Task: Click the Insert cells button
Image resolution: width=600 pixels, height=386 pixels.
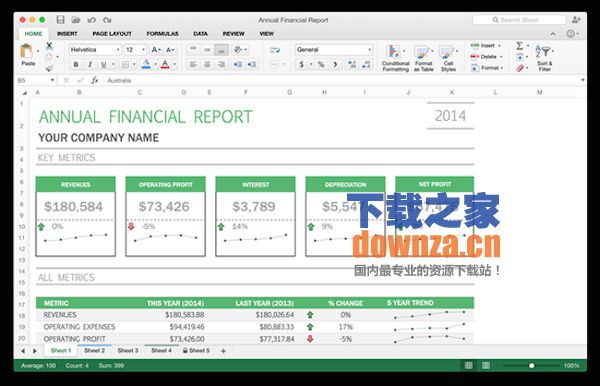Action: click(x=485, y=46)
